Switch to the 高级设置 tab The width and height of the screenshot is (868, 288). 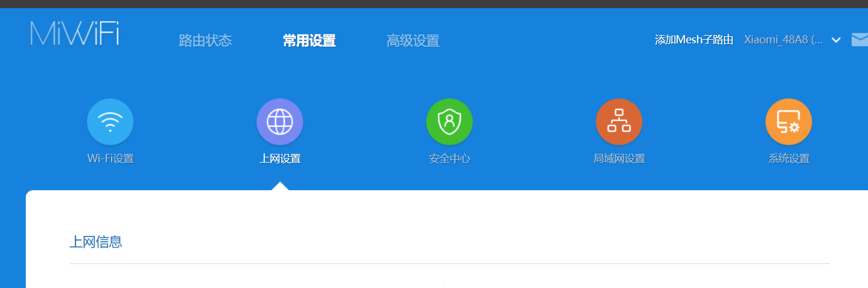pyautogui.click(x=413, y=40)
